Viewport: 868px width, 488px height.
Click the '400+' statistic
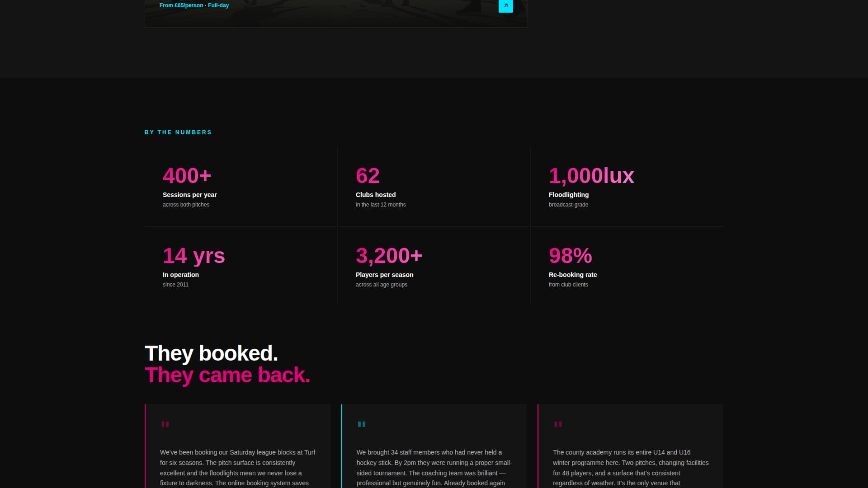click(x=187, y=176)
